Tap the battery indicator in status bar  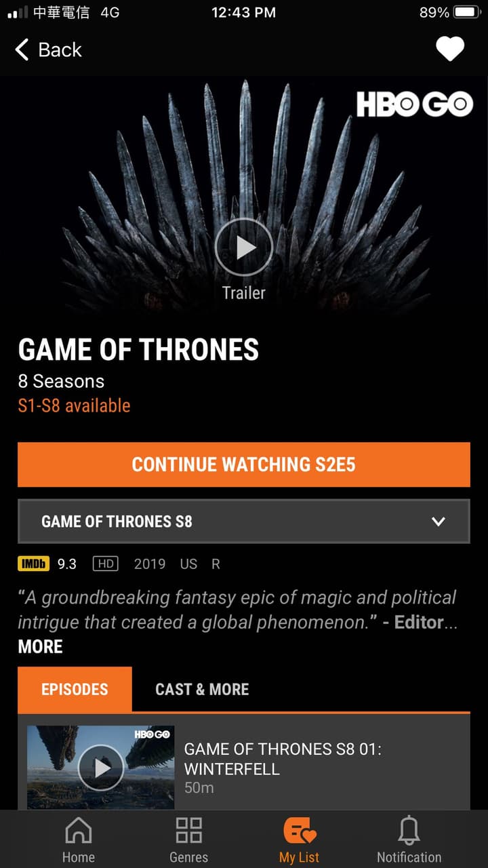click(468, 12)
